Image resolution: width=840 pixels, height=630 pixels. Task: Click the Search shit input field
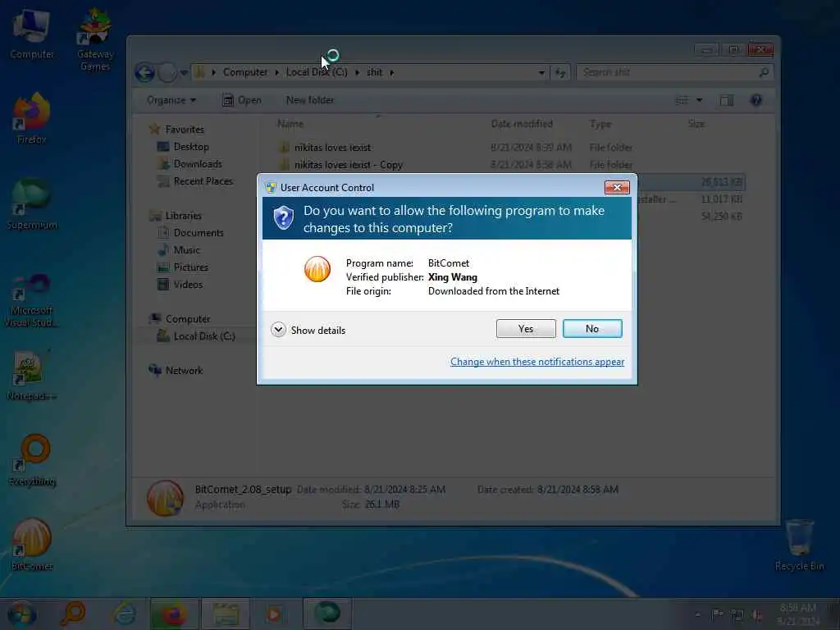pyautogui.click(x=674, y=72)
